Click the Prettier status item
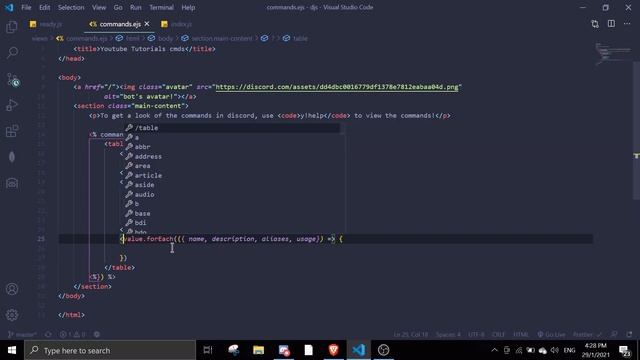The height and width of the screenshot is (360, 640). [x=587, y=334]
